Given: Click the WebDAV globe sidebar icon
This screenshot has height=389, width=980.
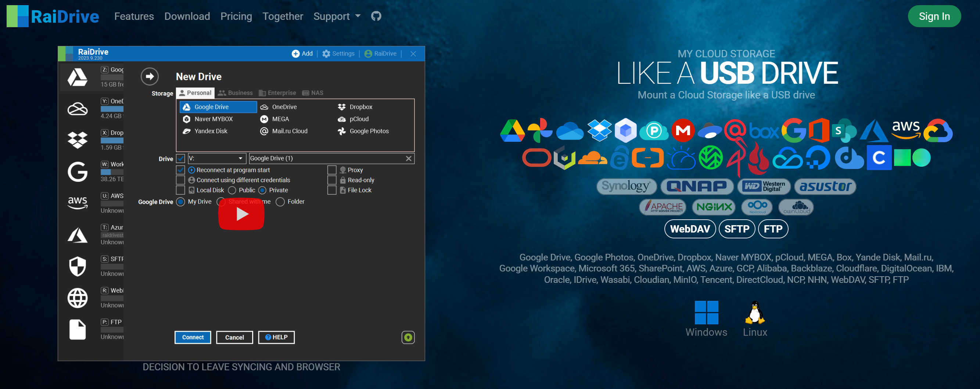Looking at the screenshot, I should tap(78, 298).
